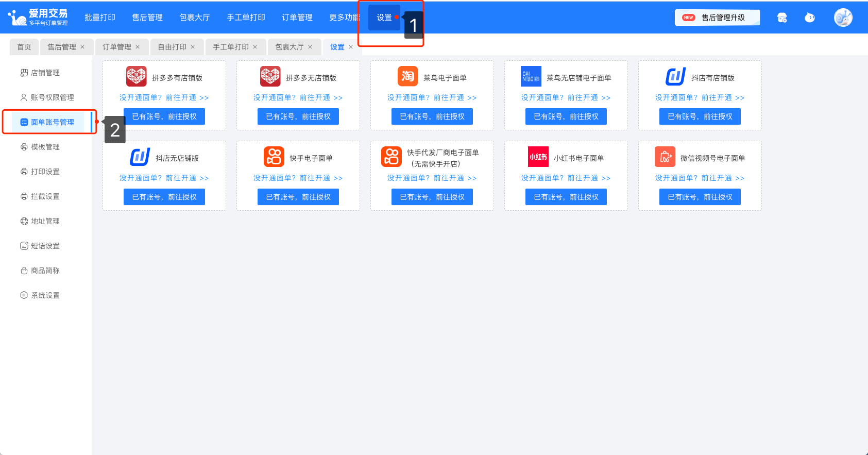Click the 售后管理升级 NEW banner button
This screenshot has width=868, height=455.
pyautogui.click(x=717, y=18)
